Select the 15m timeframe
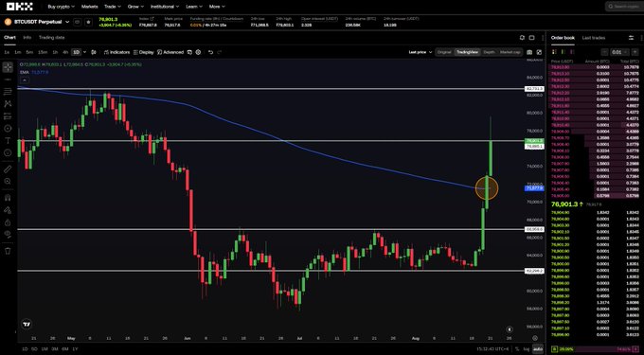644x355 pixels. 43,52
